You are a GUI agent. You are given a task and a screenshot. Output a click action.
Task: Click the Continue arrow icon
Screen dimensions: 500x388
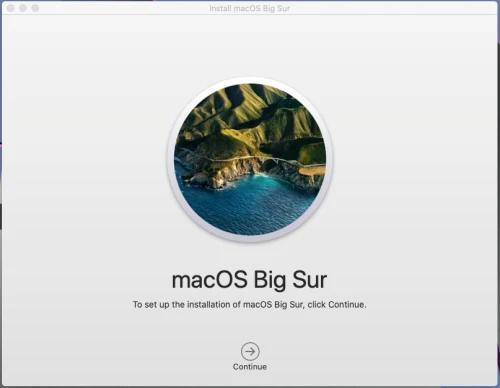point(250,351)
